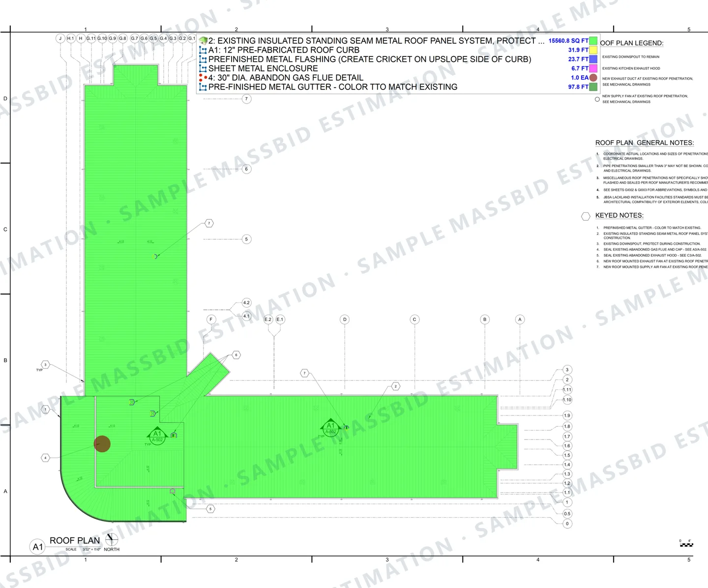
Task: Click the quantity '15560.8 SQ FT'
Action: tap(568, 41)
